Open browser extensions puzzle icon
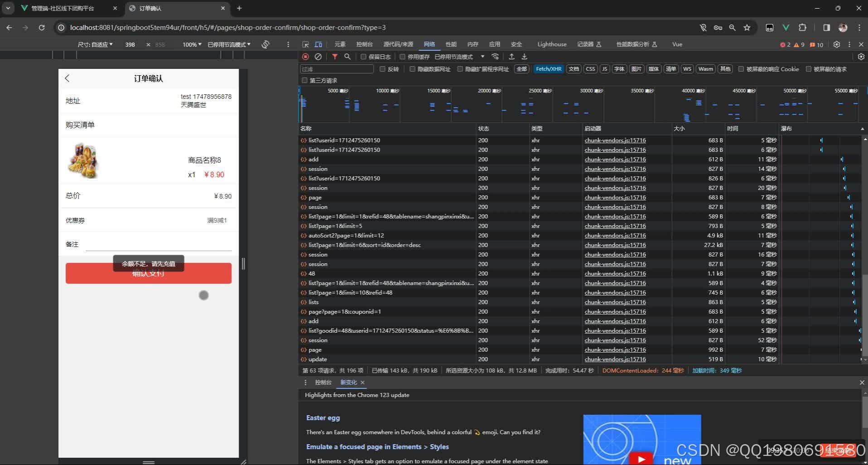This screenshot has height=465, width=868. 802,28
